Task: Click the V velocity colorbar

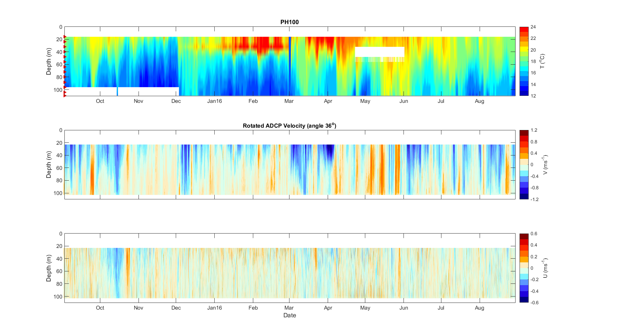Action: click(524, 165)
